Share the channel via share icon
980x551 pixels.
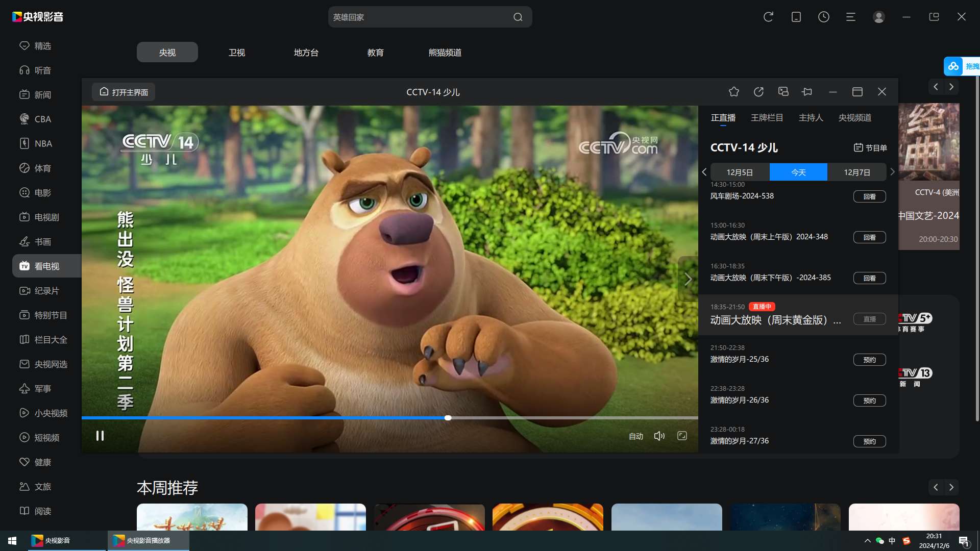pos(758,92)
